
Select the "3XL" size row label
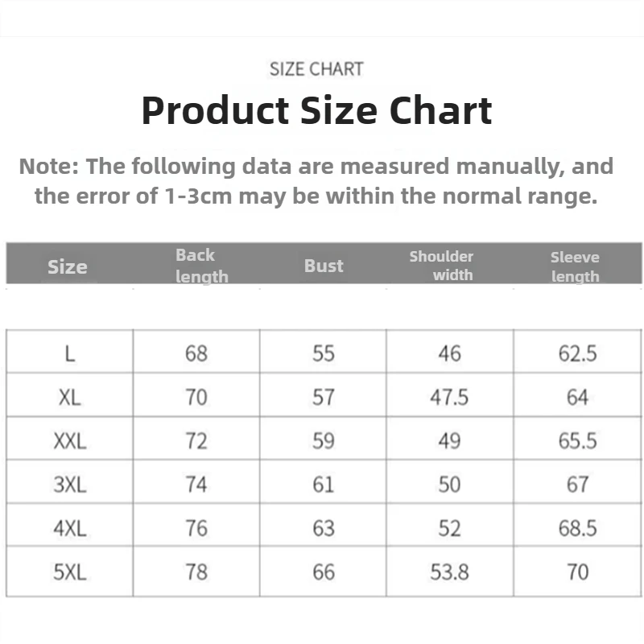point(70,485)
